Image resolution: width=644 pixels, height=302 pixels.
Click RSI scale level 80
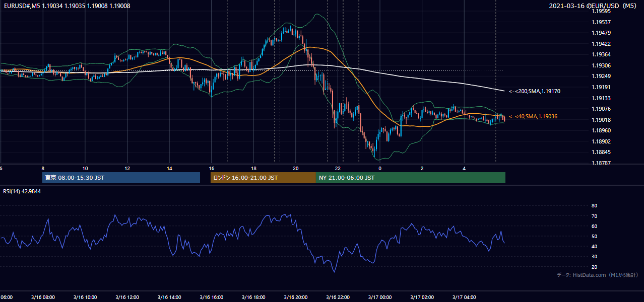pyautogui.click(x=594, y=206)
